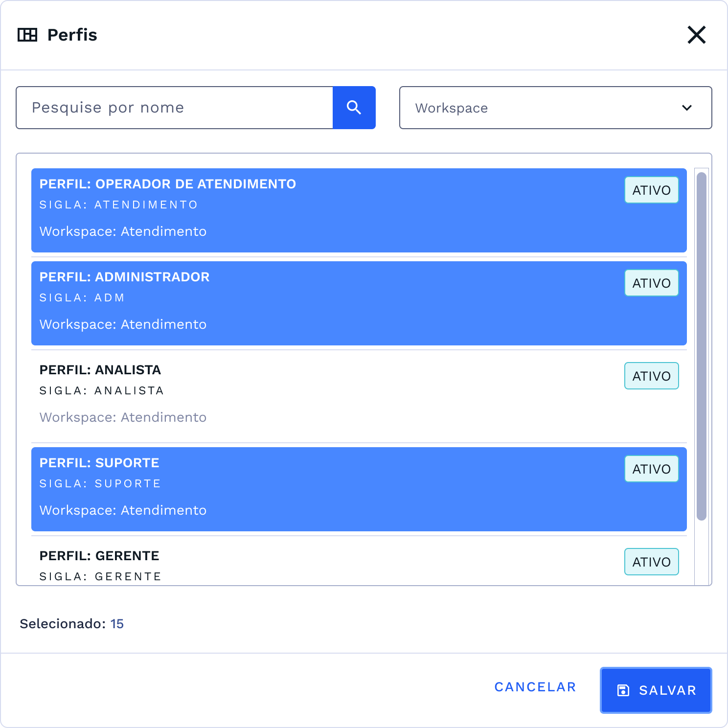Toggle the ATIVO status of ANALISTA profile

(x=651, y=376)
